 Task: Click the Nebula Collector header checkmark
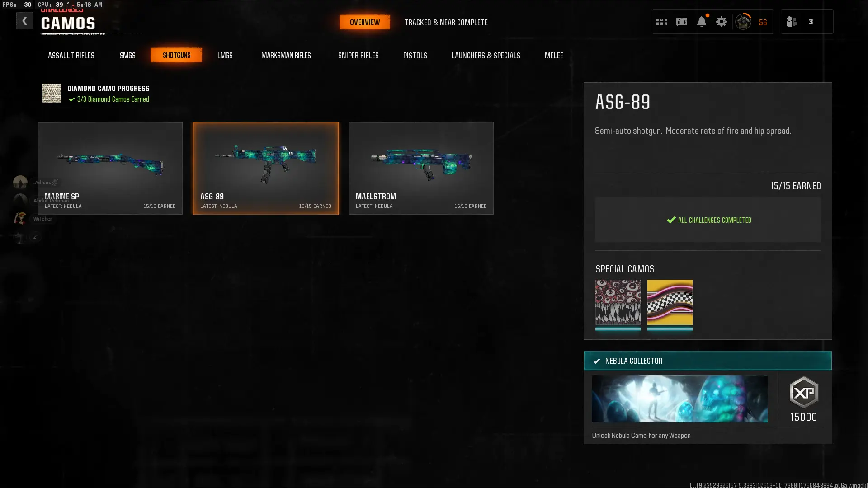tap(597, 361)
